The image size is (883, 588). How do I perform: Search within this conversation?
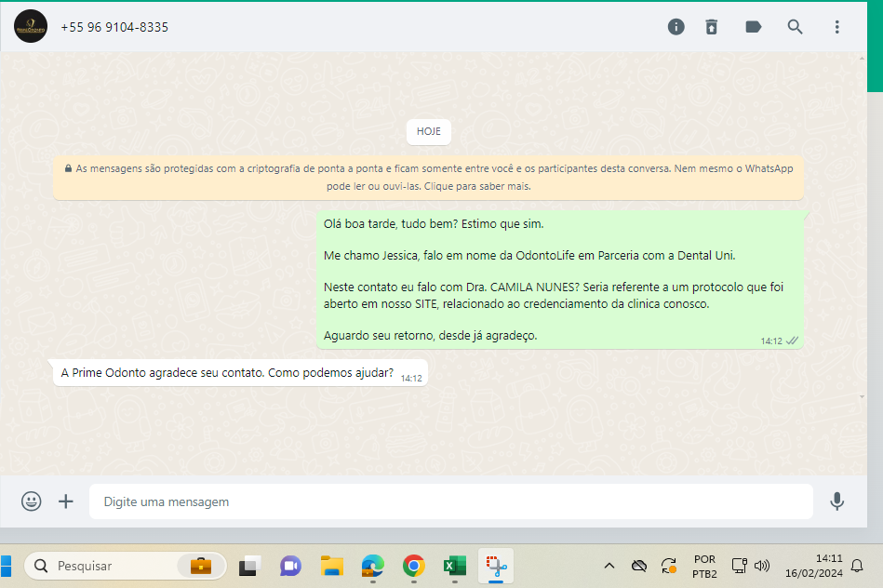tap(795, 26)
